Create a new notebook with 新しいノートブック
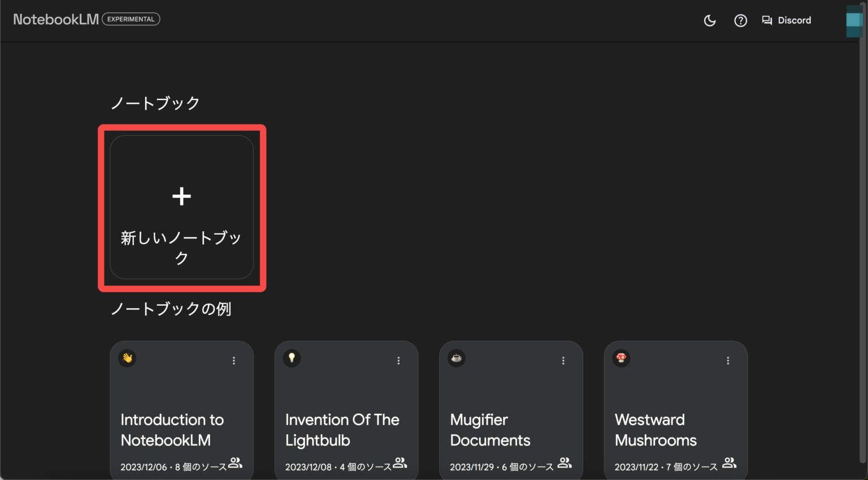This screenshot has height=480, width=868. point(181,207)
